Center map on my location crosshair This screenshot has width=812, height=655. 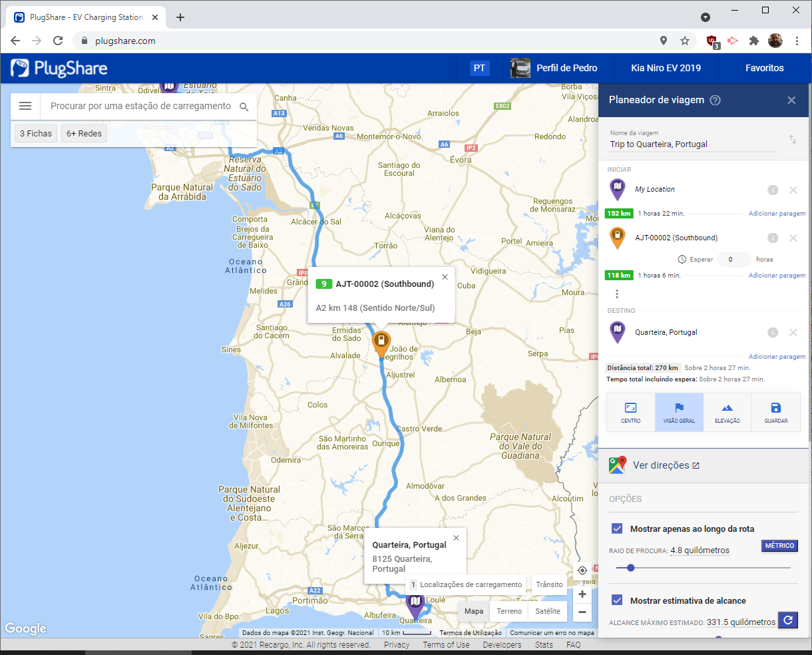tap(582, 570)
